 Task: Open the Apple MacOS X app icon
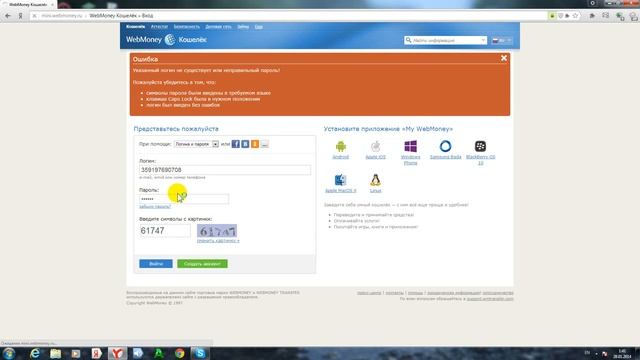click(x=340, y=180)
